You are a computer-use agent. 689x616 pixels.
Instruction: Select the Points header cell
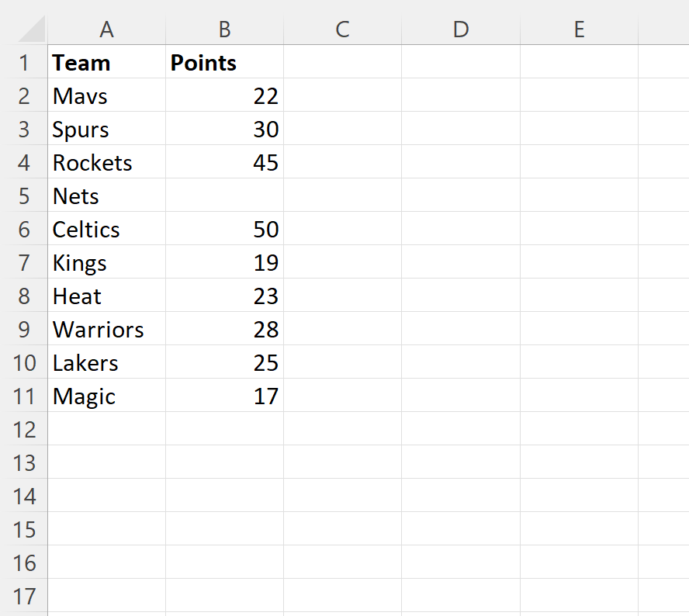point(224,63)
